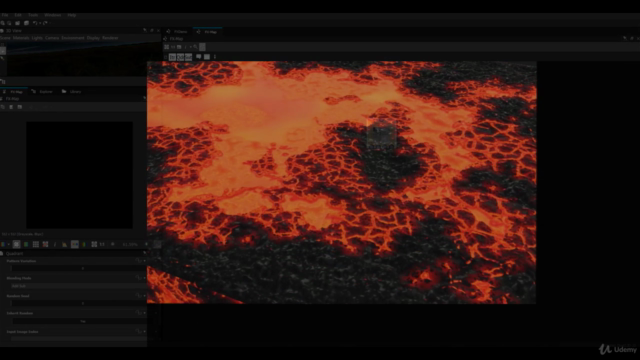Image resolution: width=640 pixels, height=360 pixels.
Task: Open the Scene menu in 3D View
Action: (5, 38)
